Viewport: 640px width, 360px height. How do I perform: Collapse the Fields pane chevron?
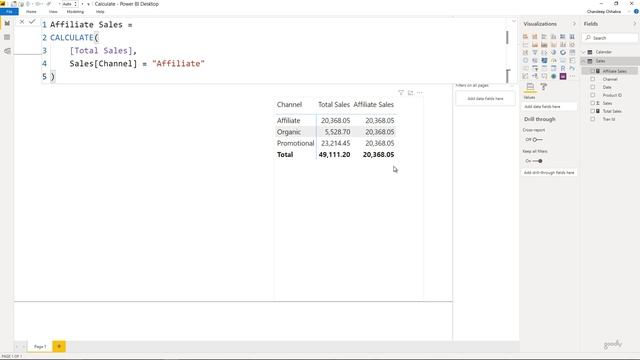(x=635, y=24)
